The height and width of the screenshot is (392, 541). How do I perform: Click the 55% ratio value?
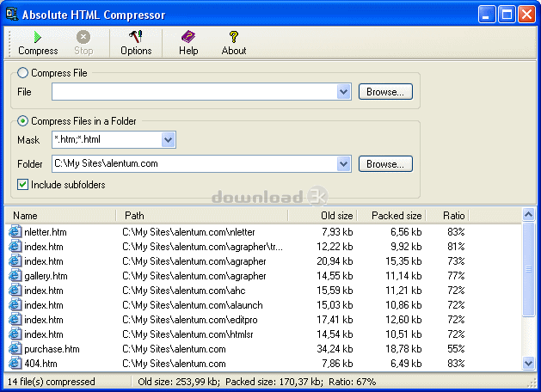tap(456, 349)
